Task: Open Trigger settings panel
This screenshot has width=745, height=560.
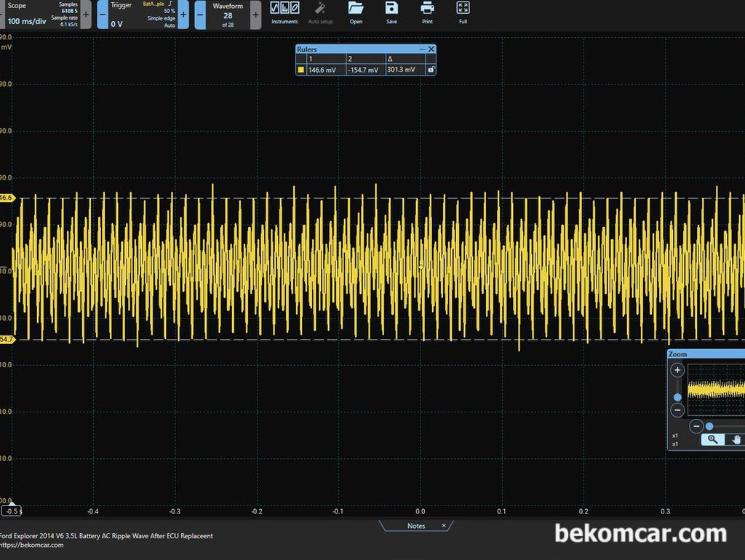Action: coord(143,15)
